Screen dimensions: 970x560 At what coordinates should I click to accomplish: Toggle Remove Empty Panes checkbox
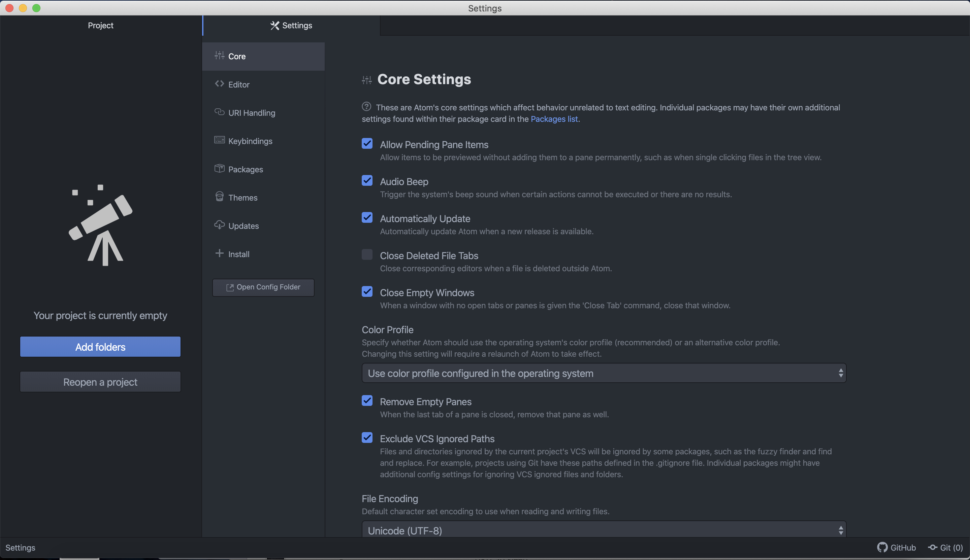pos(367,400)
